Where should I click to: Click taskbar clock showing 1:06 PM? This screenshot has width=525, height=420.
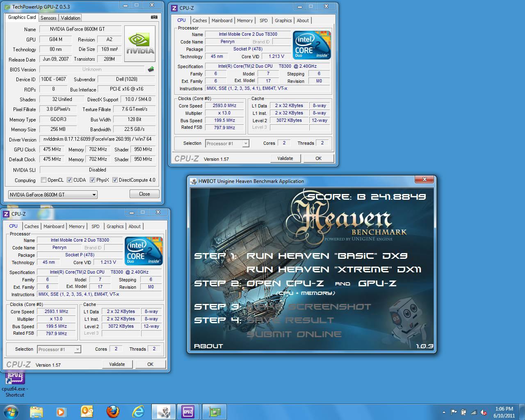tap(504, 412)
